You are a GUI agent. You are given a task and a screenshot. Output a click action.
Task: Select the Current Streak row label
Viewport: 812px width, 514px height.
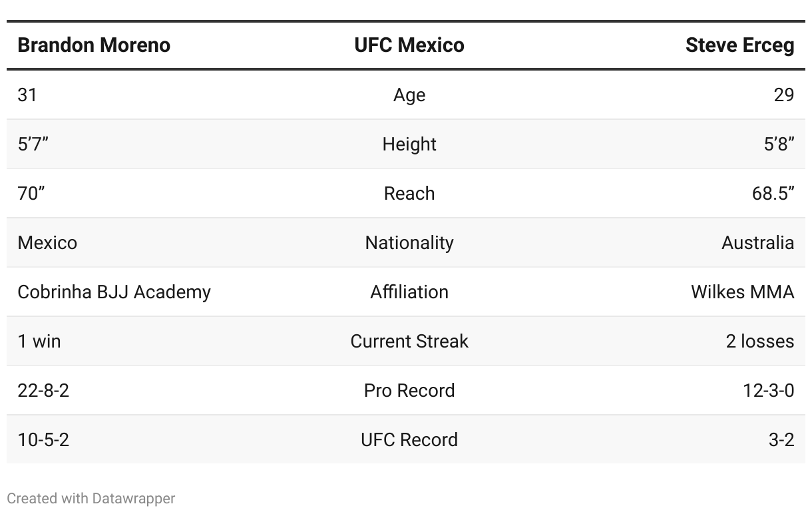click(409, 342)
